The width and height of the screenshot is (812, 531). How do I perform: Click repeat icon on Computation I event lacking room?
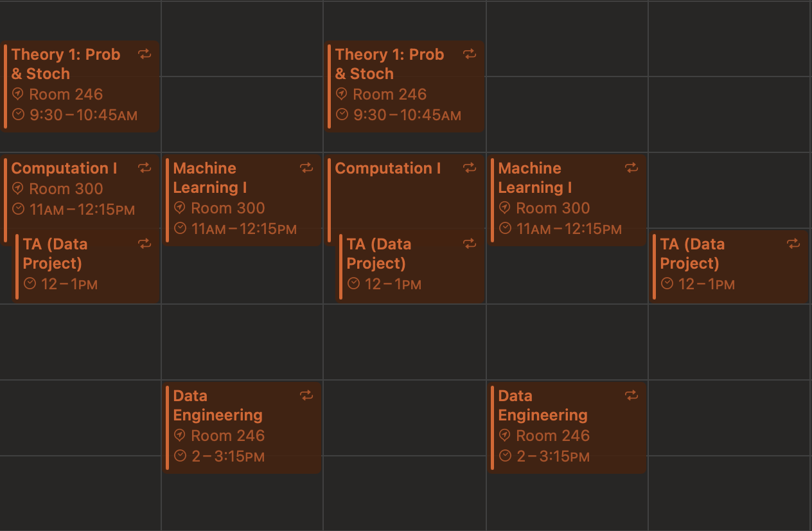[470, 168]
